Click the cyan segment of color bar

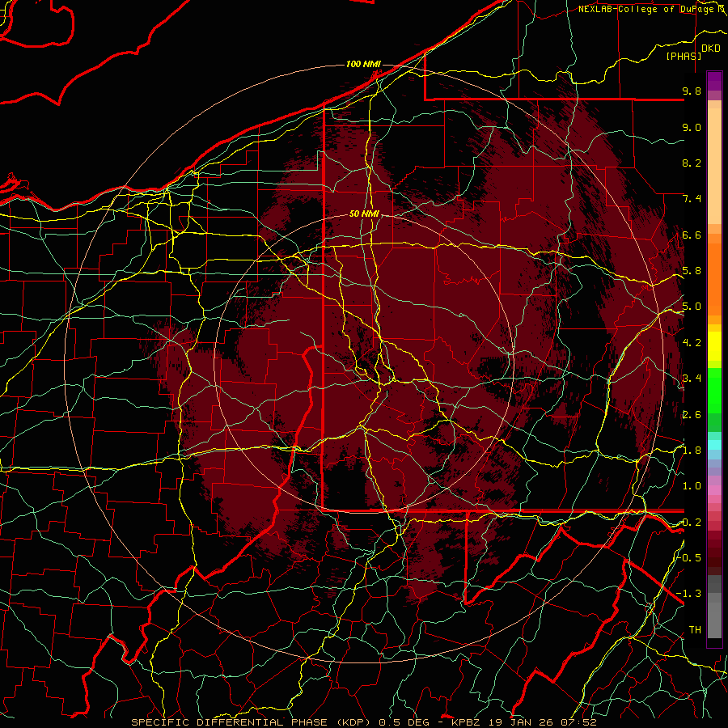click(x=714, y=444)
